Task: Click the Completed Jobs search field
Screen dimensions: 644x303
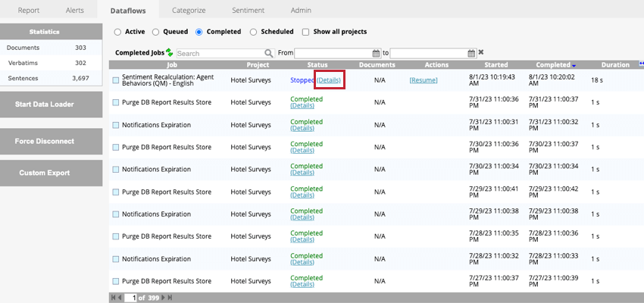Action: 220,54
